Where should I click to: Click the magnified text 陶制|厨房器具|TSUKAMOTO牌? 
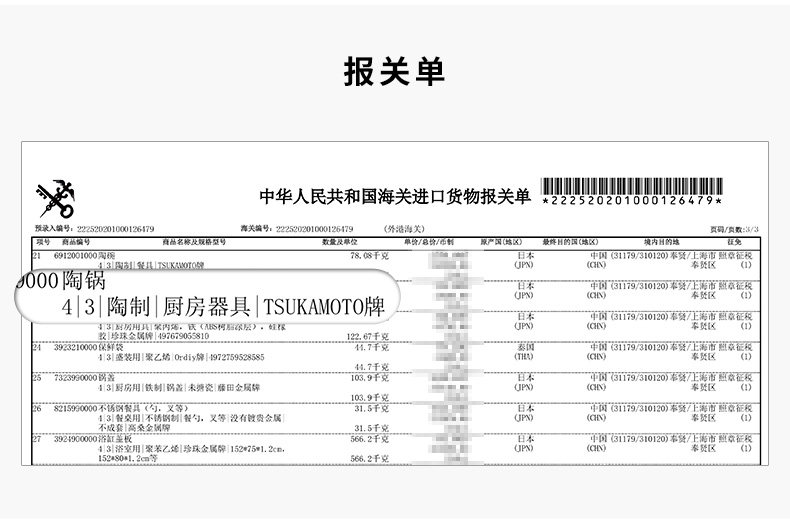click(x=246, y=307)
